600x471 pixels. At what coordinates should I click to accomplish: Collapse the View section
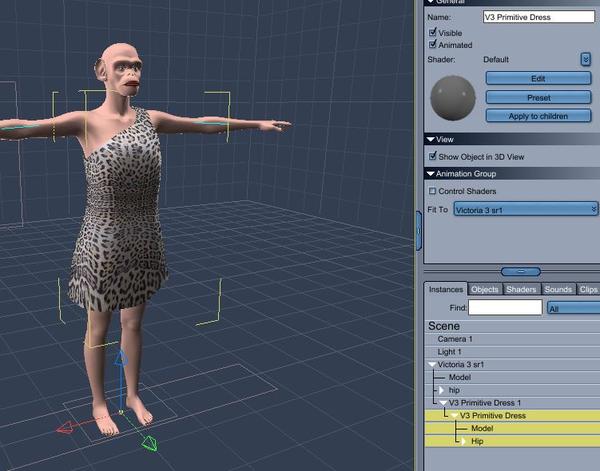(x=431, y=139)
